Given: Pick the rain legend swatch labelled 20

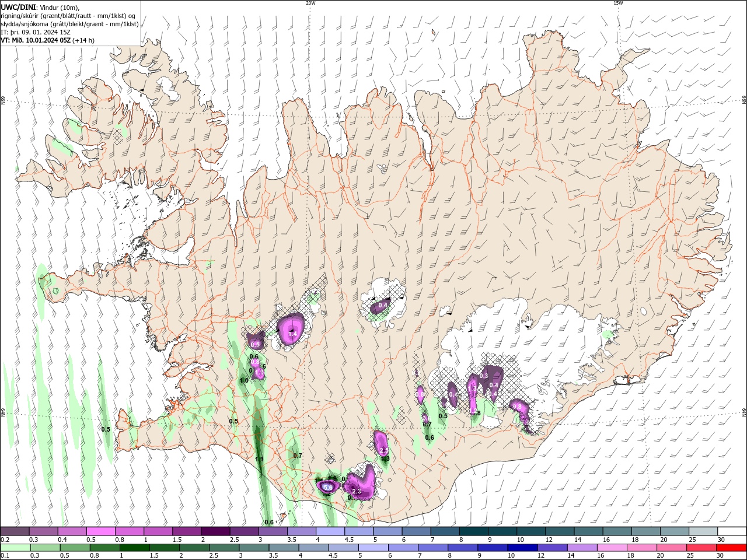Looking at the screenshot, I should 671,548.
